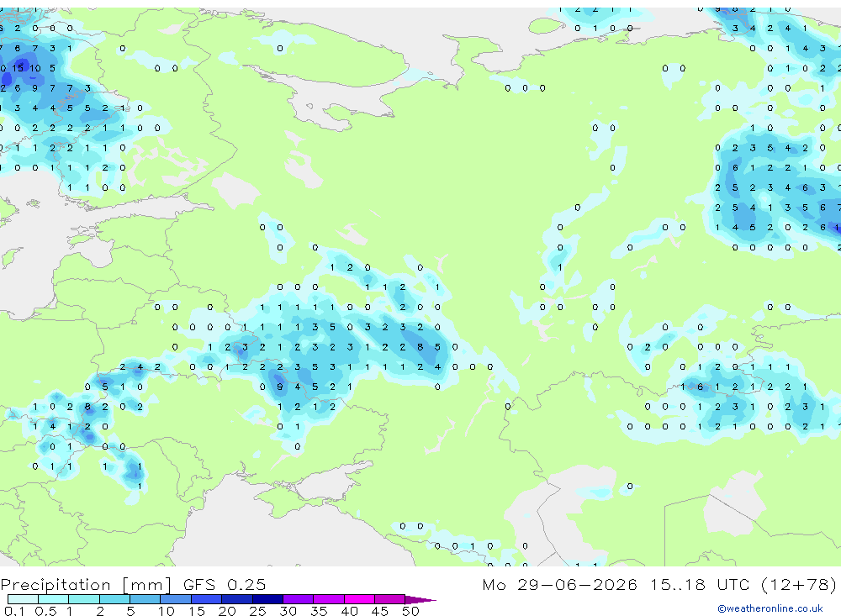The image size is (841, 616).
Task: Select the 0.5–1 mm legend swatch
Action: point(54,599)
